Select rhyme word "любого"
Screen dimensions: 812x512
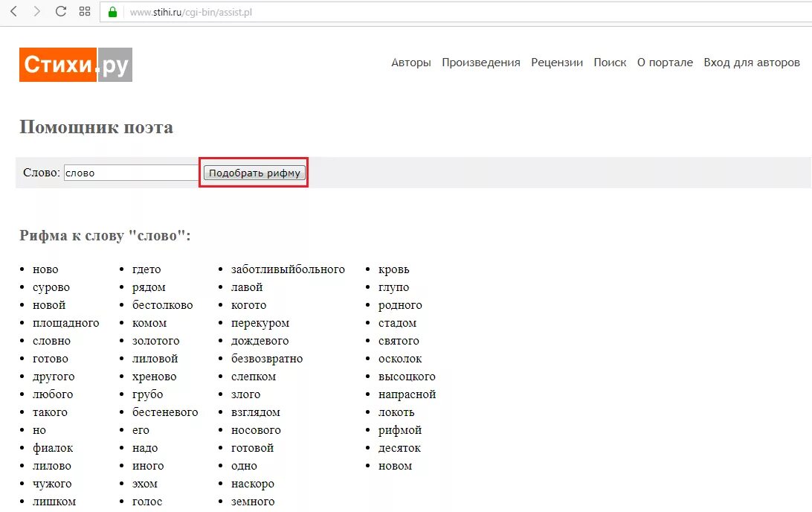coord(53,394)
